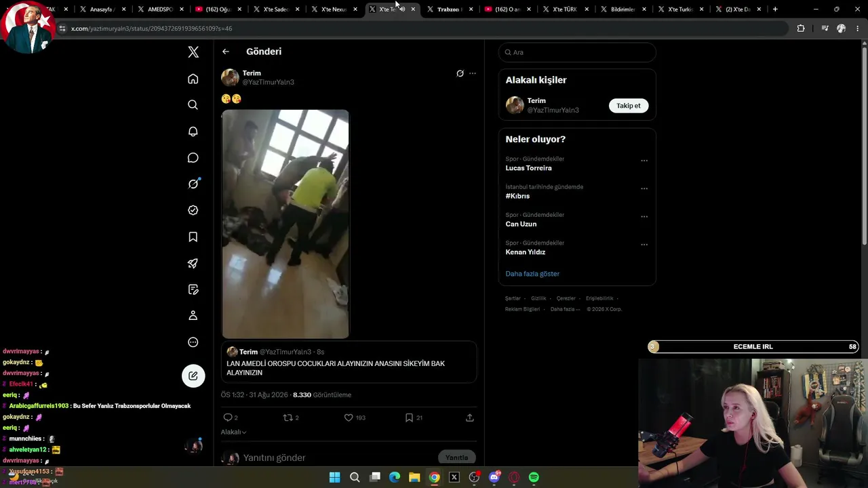Expand Daha fazla footer menu
This screenshot has width=868, height=488.
pyautogui.click(x=565, y=309)
